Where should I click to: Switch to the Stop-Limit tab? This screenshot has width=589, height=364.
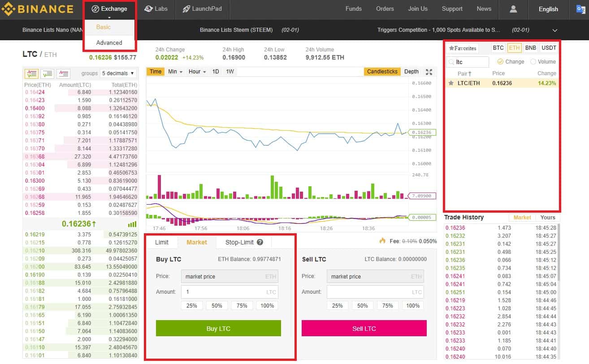click(x=244, y=242)
